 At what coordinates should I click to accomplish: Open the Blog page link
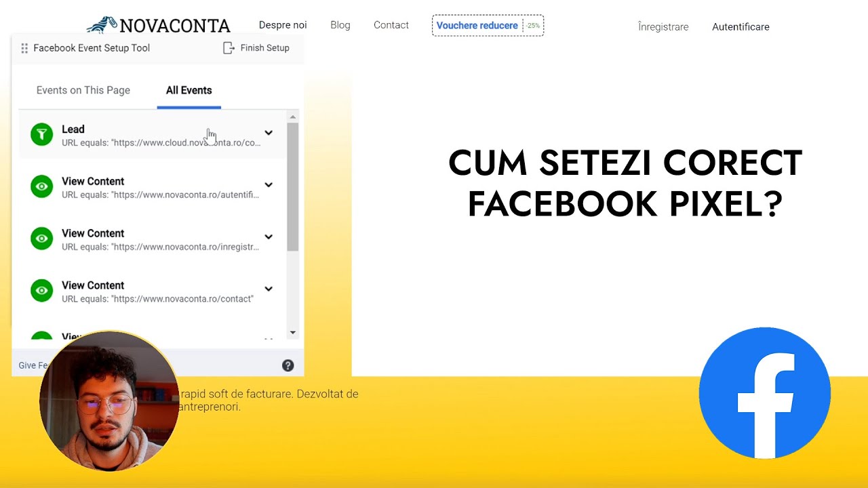pyautogui.click(x=340, y=25)
